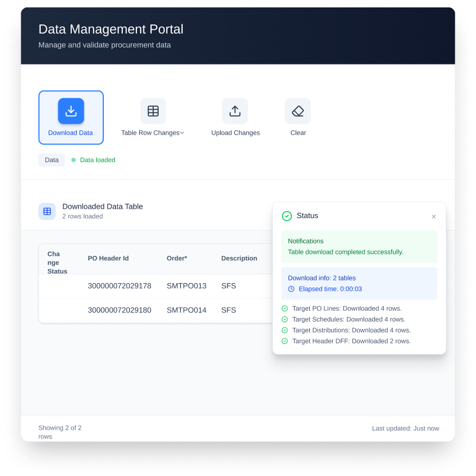Click the Downloaded Data Table icon
This screenshot has height=476, width=476.
47,211
